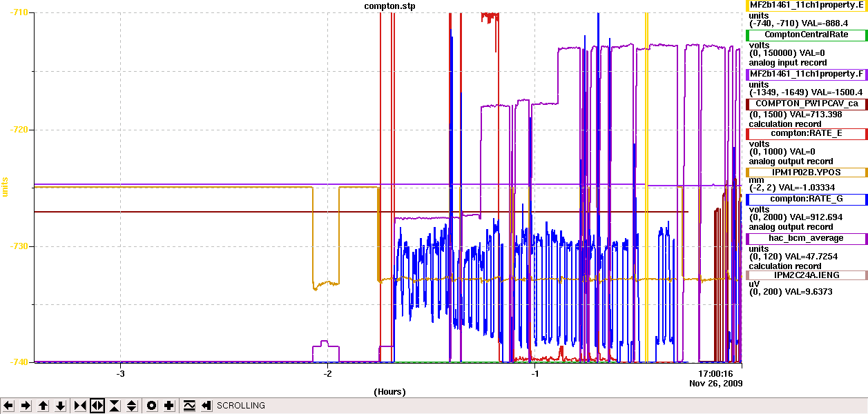Select the MF2b1461_11ch1property.F legend curve

pyautogui.click(x=807, y=74)
